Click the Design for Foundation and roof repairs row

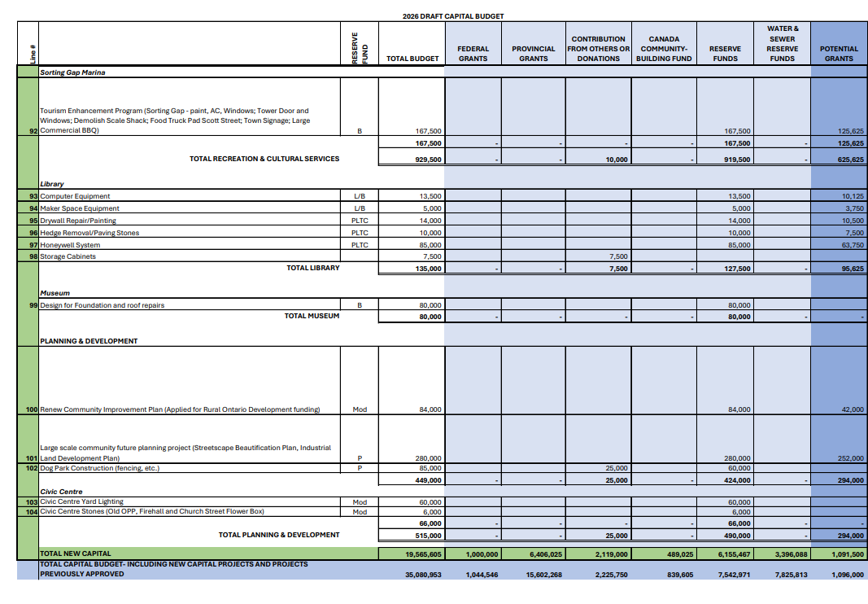click(x=103, y=305)
